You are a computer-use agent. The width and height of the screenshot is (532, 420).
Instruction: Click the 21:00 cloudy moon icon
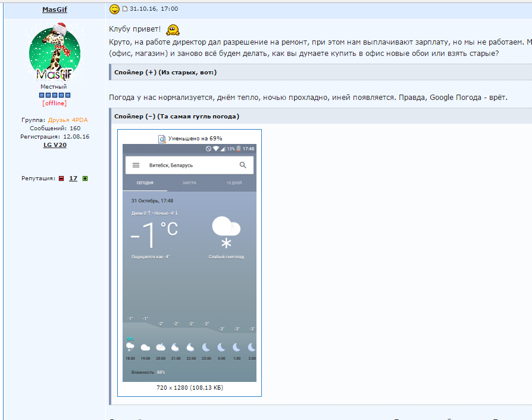(x=176, y=347)
